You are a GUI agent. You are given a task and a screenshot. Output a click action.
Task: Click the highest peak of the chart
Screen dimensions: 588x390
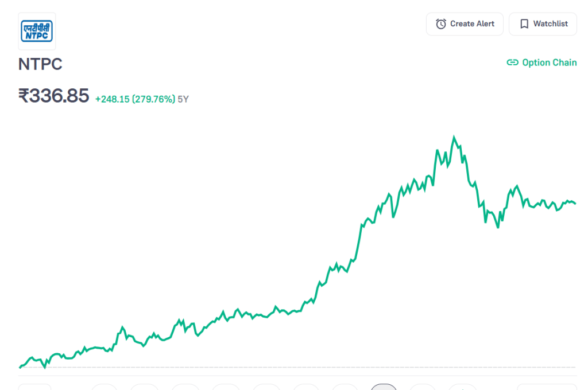[454, 137]
